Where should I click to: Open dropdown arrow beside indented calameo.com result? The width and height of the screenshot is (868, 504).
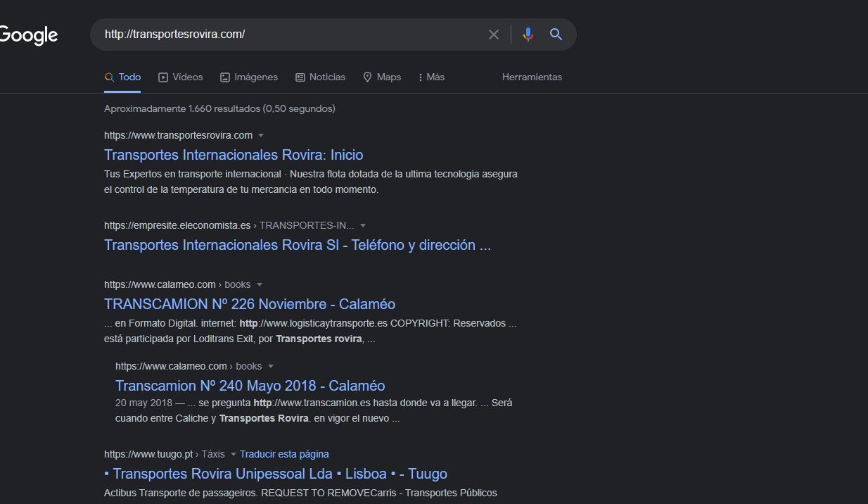click(271, 367)
